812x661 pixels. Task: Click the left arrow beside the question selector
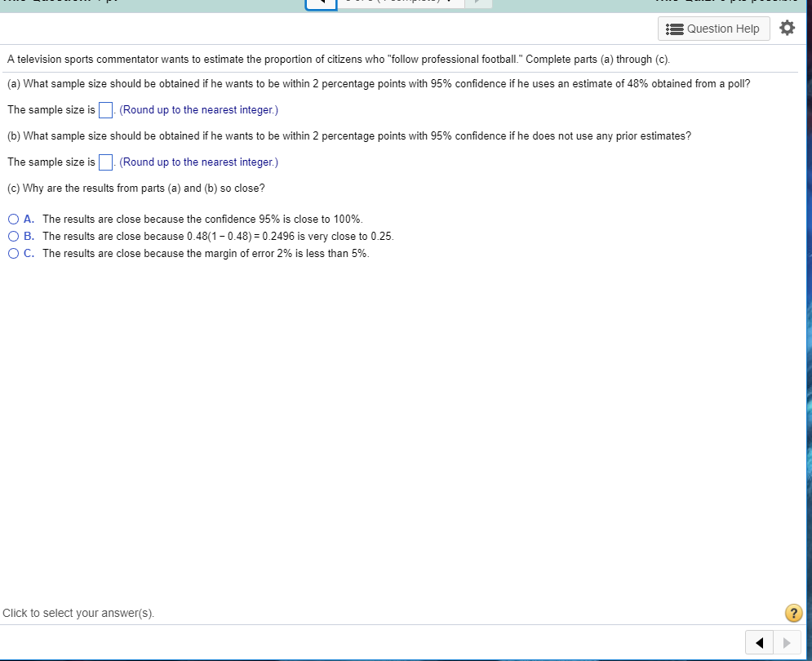tap(320, 3)
